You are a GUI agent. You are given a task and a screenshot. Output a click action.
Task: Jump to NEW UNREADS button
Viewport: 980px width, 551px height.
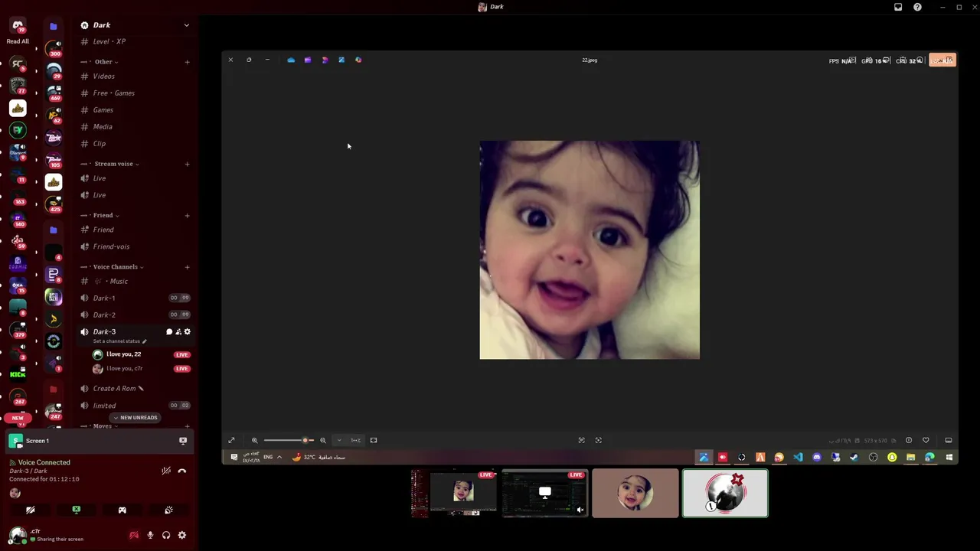click(136, 417)
